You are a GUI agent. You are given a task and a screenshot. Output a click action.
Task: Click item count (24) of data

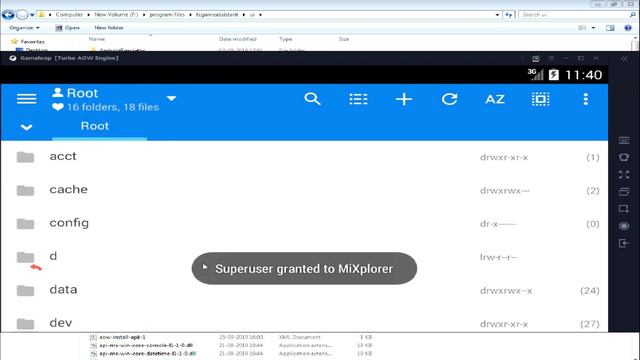pyautogui.click(x=590, y=291)
